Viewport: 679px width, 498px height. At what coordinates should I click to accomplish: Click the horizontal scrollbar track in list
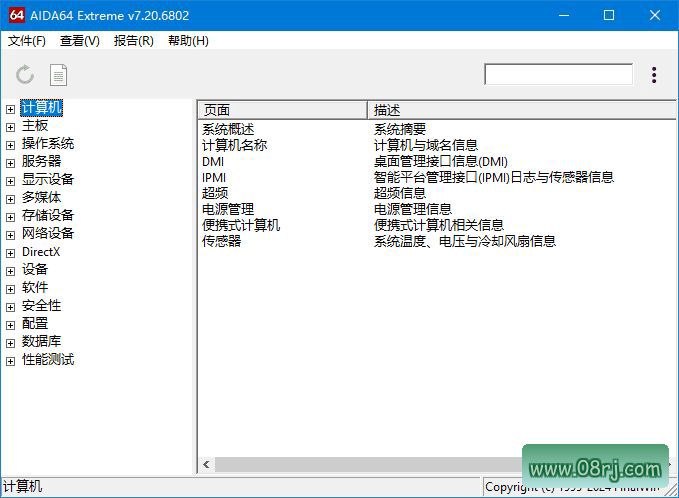point(368,465)
